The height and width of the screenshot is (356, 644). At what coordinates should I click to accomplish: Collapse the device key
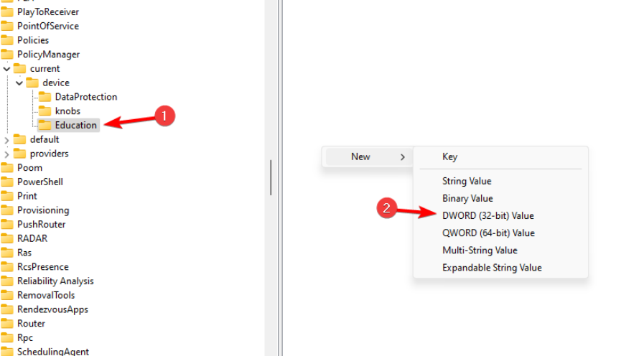pyautogui.click(x=19, y=83)
